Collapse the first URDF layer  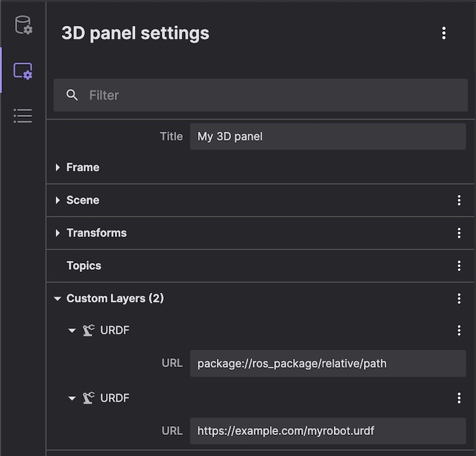click(x=72, y=331)
